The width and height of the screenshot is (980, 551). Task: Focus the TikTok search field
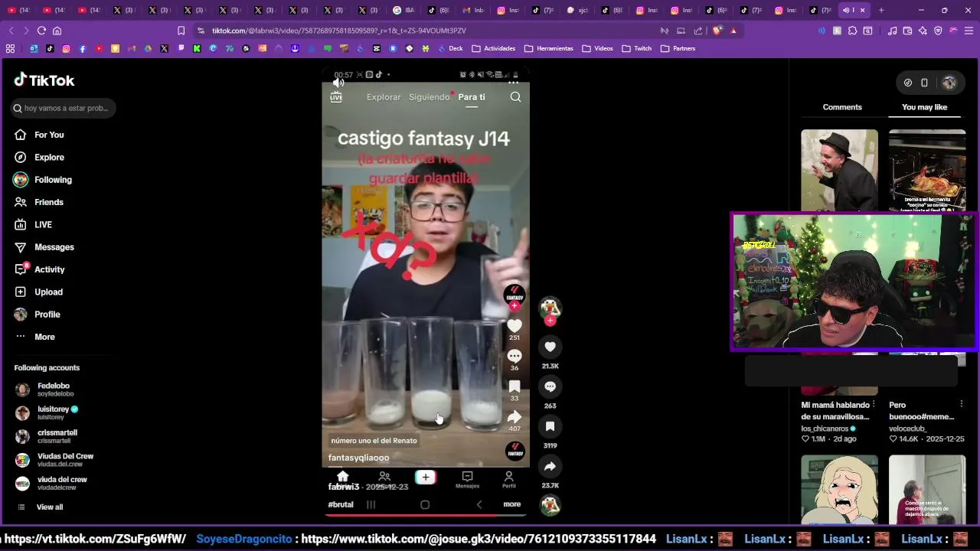(64, 108)
